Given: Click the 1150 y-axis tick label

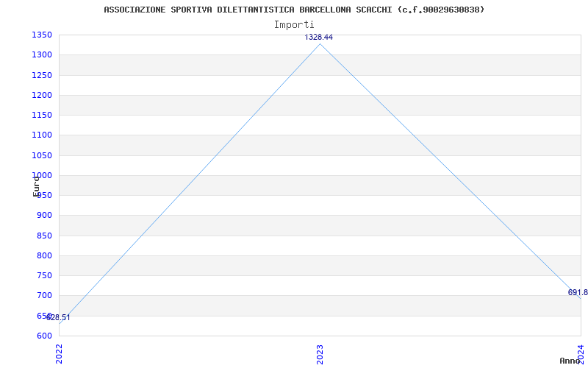Looking at the screenshot, I should click(41, 115).
